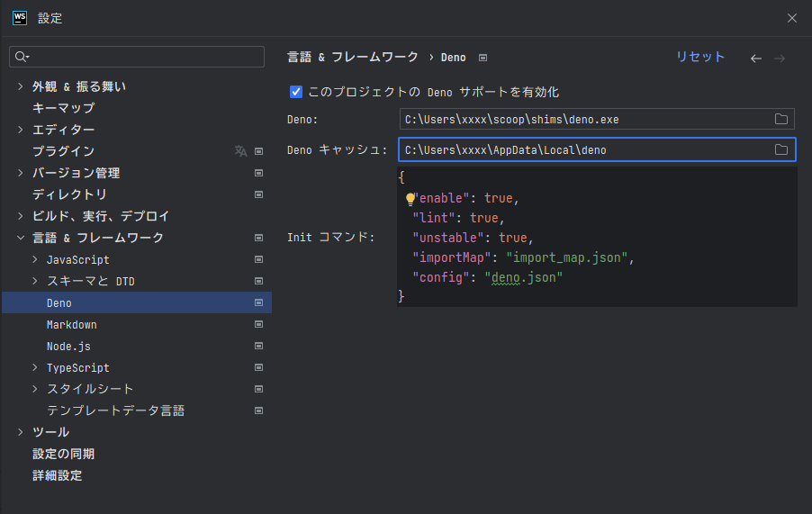Expand TypeScript subsection
Image resolution: width=812 pixels, height=514 pixels.
[x=35, y=367]
